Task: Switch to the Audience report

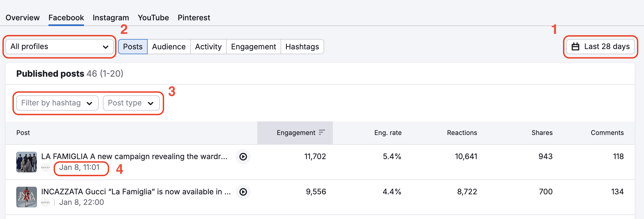Action: [169, 47]
